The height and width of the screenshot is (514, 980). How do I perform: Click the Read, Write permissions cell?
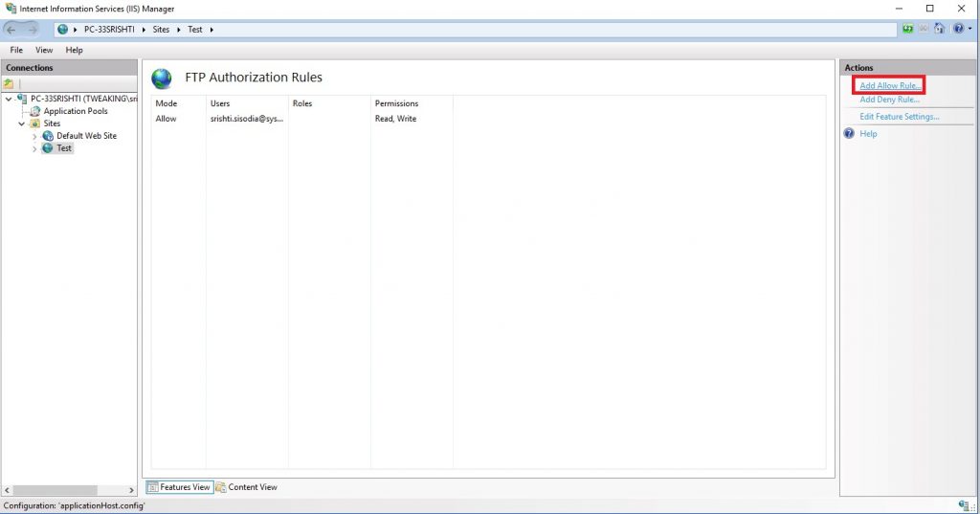click(x=395, y=119)
